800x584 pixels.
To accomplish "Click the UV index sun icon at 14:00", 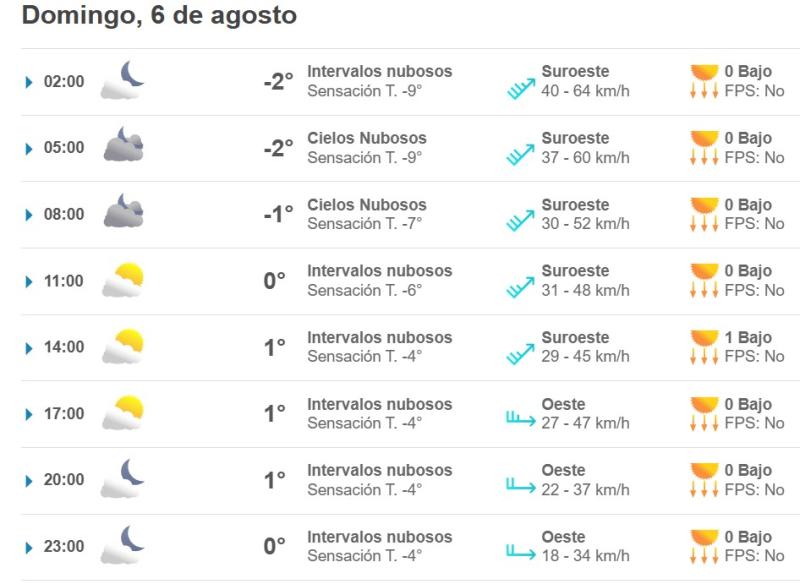I will [704, 346].
